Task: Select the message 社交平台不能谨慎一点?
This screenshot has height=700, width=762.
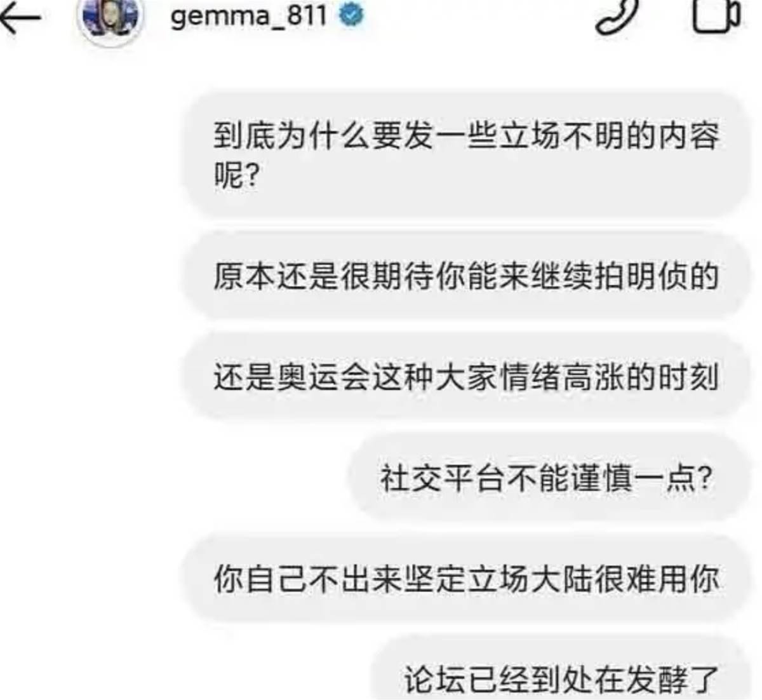Action: [548, 478]
